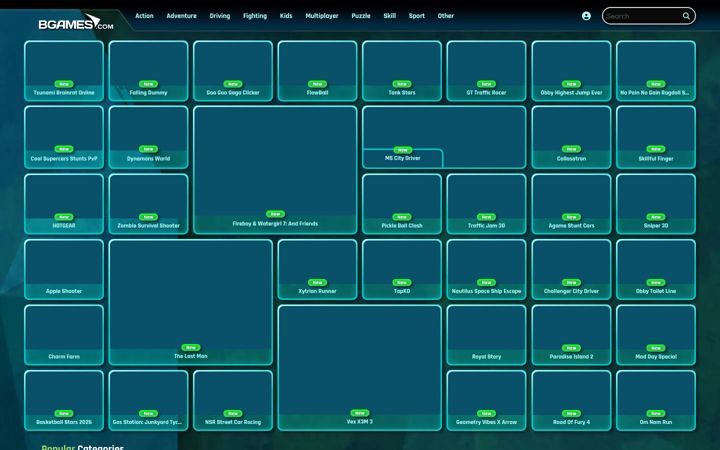Open the Kids category
The width and height of the screenshot is (720, 450).
tap(286, 16)
